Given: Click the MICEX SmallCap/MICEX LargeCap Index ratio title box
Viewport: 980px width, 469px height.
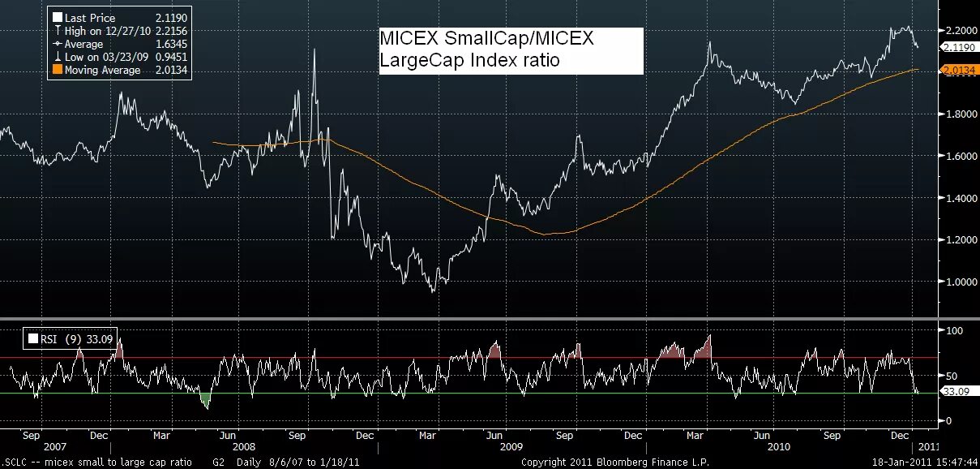Looking at the screenshot, I should click(511, 50).
